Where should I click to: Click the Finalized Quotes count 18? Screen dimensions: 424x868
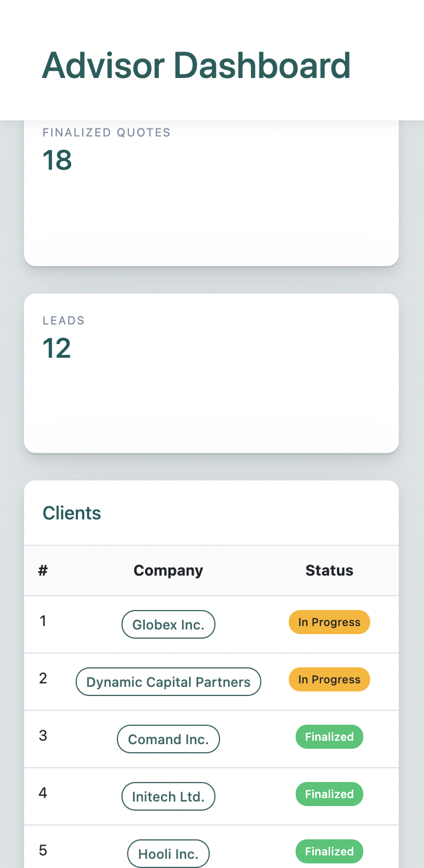[x=57, y=160]
